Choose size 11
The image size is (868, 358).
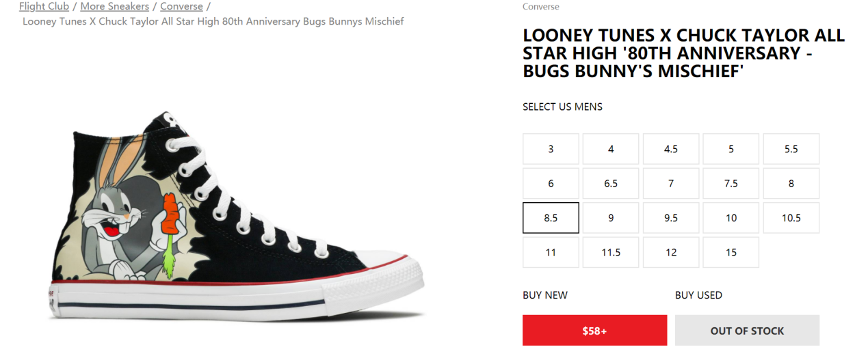coord(551,253)
